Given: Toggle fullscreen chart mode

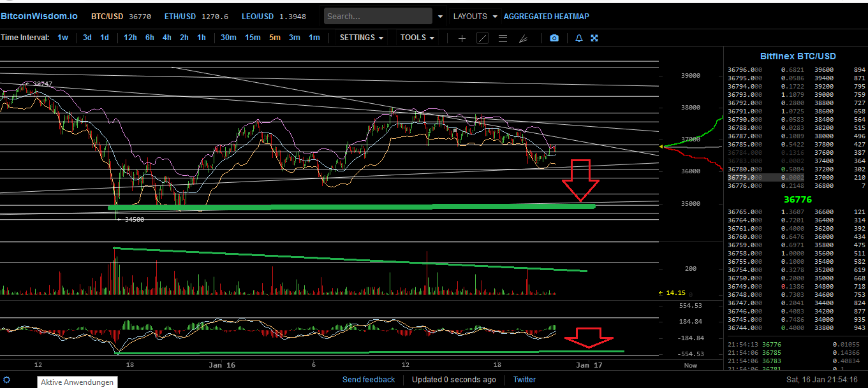Looking at the screenshot, I should [594, 38].
